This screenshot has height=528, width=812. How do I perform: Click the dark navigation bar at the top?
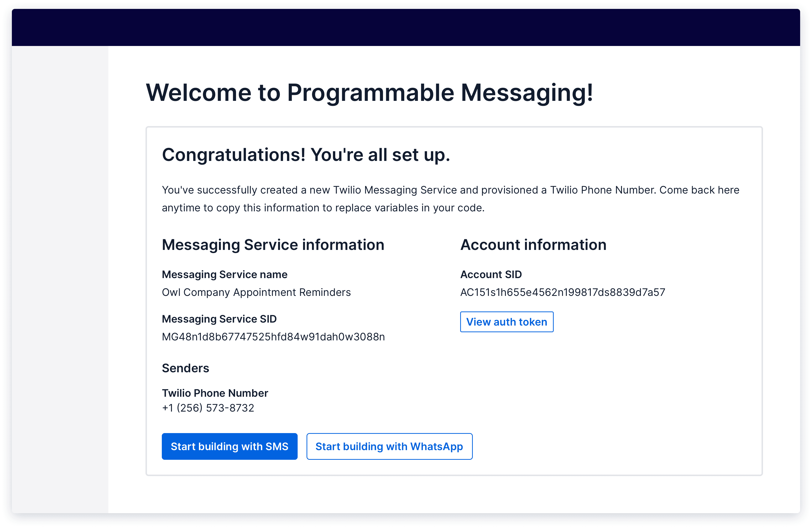tap(406, 27)
